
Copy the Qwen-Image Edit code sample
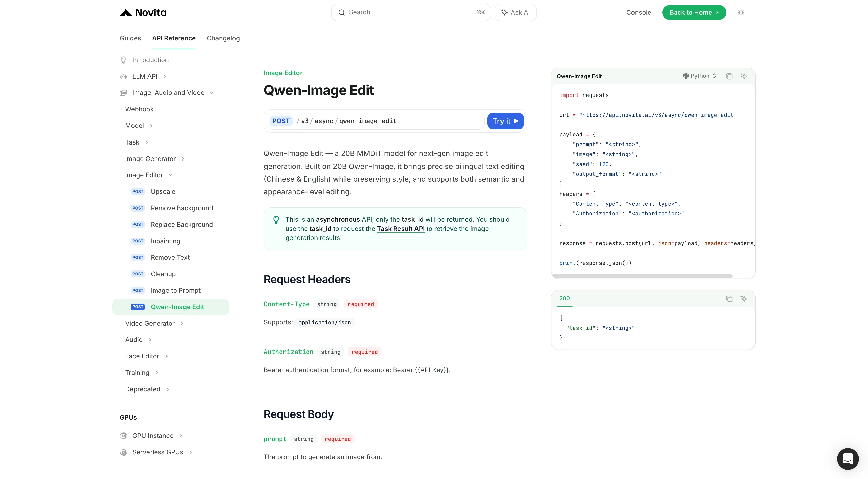tap(729, 76)
